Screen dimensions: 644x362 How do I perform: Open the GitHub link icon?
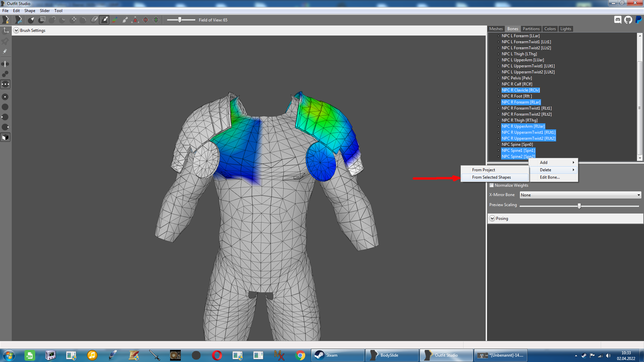pos(628,20)
